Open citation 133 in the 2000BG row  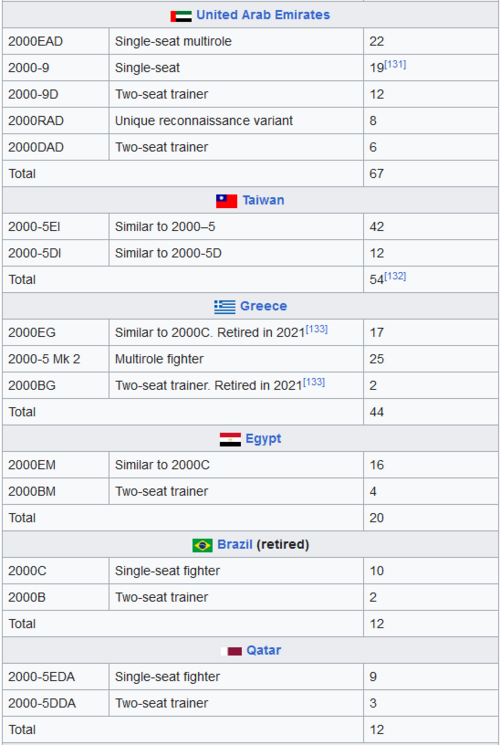coord(314,382)
